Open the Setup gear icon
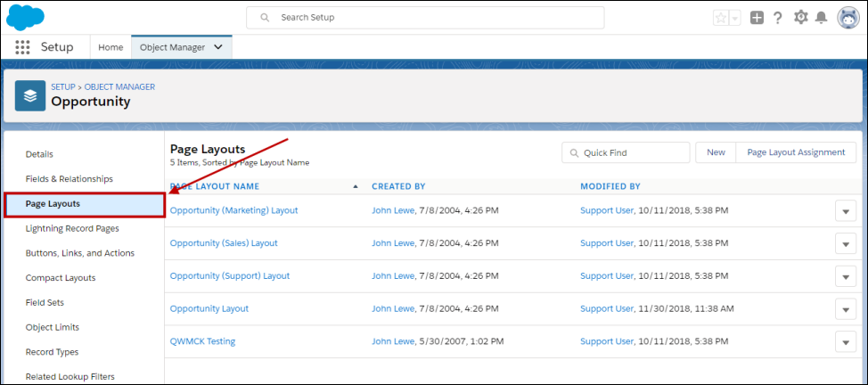868x385 pixels. (x=800, y=18)
